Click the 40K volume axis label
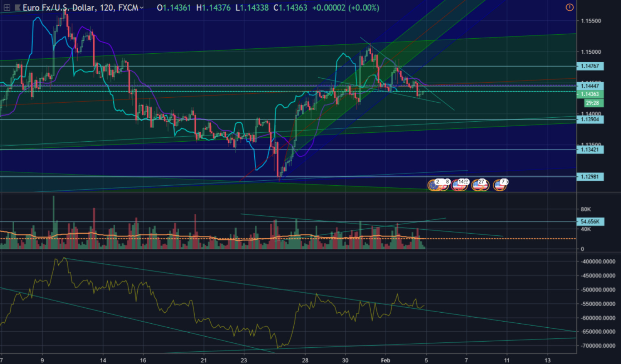Screen dimensions: 621x364 [586, 229]
